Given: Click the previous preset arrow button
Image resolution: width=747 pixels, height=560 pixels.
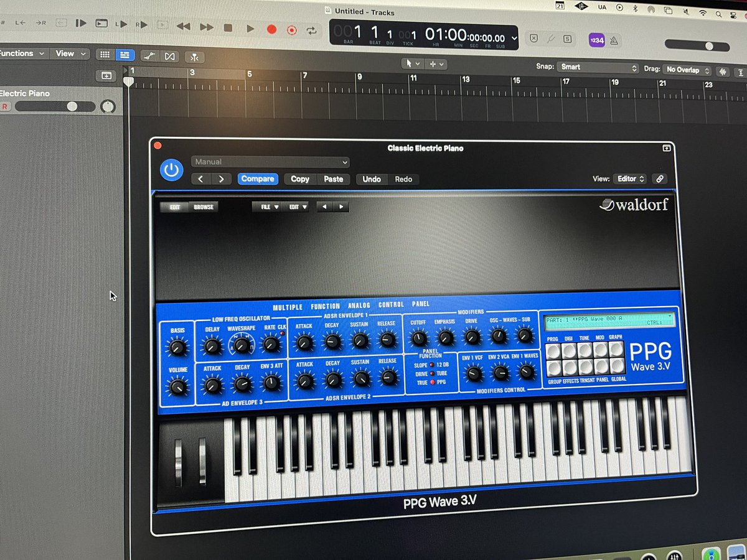Looking at the screenshot, I should tap(201, 179).
